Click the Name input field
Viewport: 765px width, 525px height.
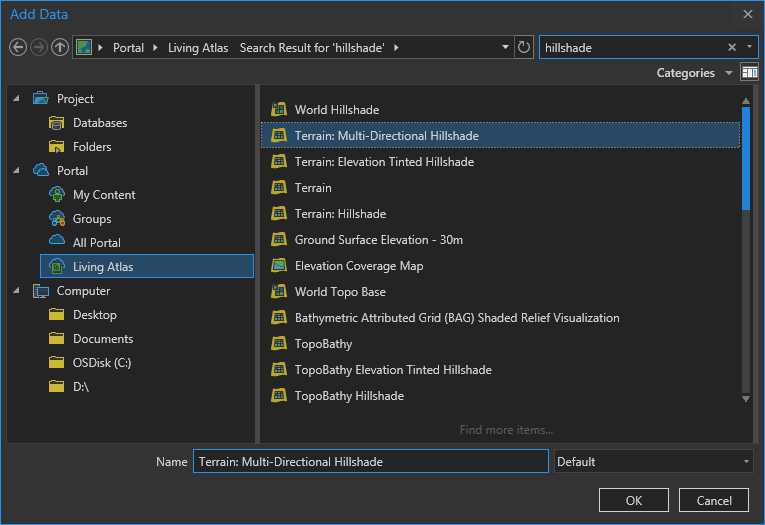click(x=370, y=461)
